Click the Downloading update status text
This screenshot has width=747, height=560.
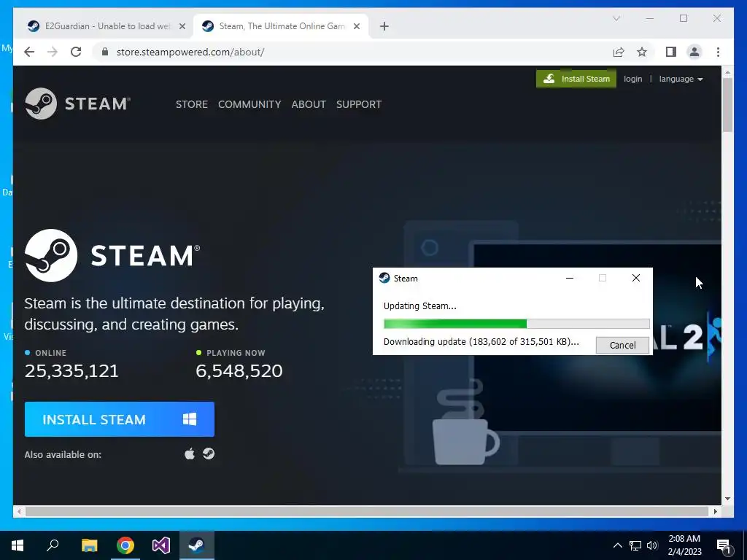[x=481, y=342]
